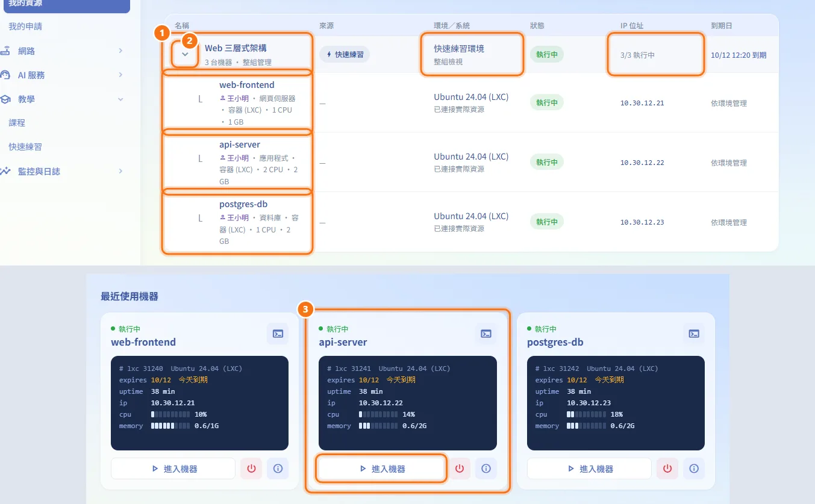This screenshot has height=504, width=815.
Task: Click the 快速練習 source badge
Action: click(x=345, y=54)
